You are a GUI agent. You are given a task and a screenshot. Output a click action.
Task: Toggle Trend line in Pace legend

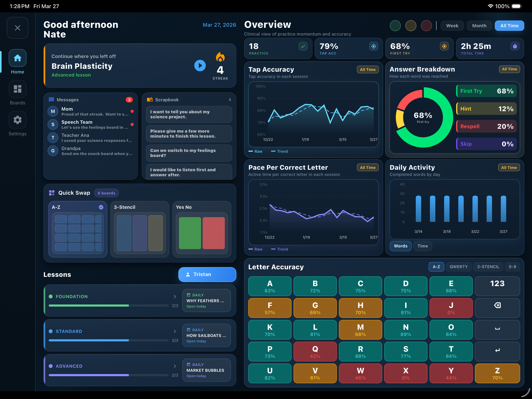[x=280, y=249]
